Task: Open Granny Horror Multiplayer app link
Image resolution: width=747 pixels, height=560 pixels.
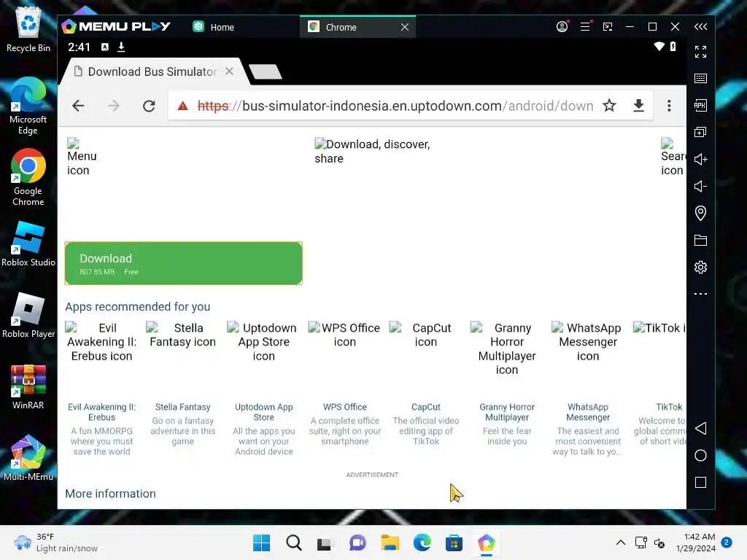Action: pos(507,412)
